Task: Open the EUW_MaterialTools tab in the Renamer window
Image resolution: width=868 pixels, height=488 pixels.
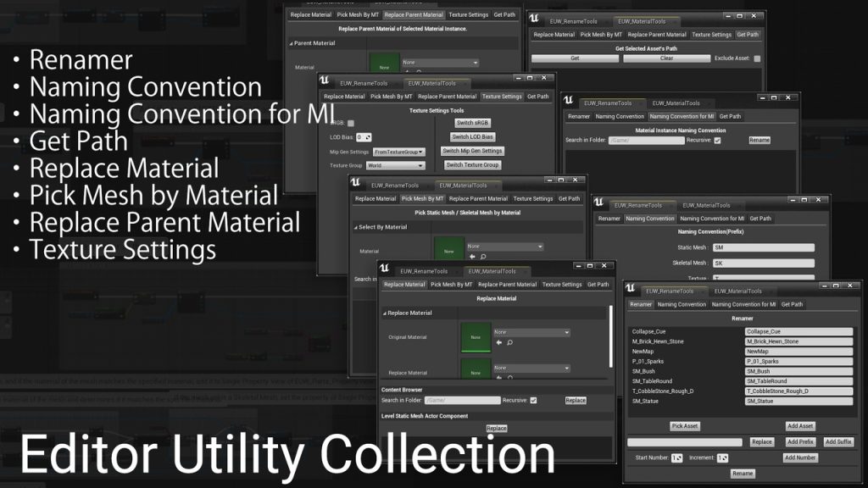Action: (x=737, y=291)
